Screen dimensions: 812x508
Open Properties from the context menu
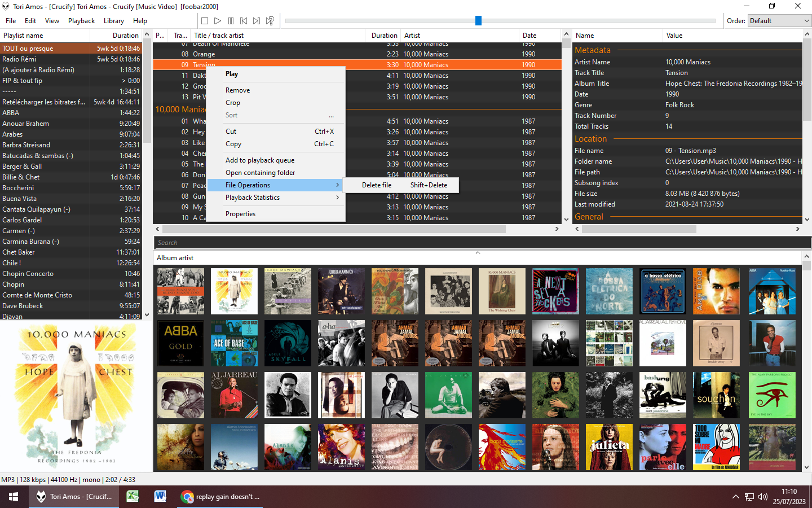tap(276, 214)
